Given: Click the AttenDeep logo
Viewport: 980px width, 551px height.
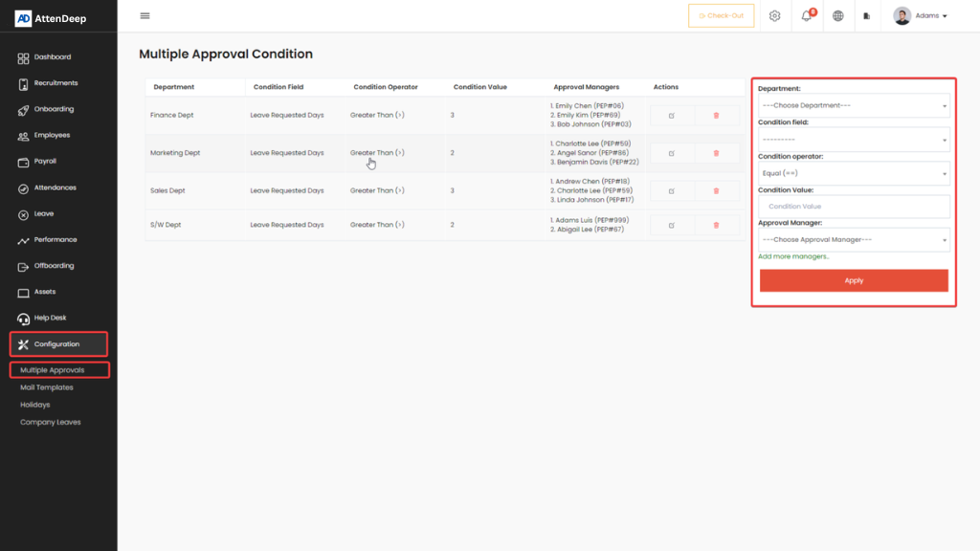Looking at the screenshot, I should click(51, 18).
